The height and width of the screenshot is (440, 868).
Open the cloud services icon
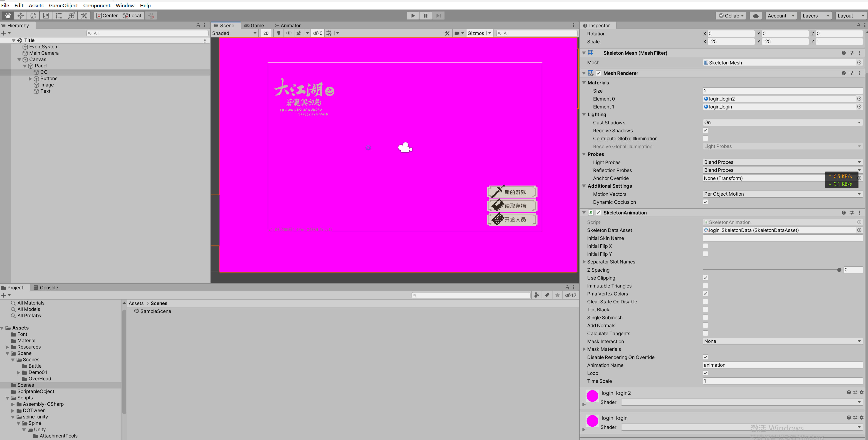(x=756, y=15)
